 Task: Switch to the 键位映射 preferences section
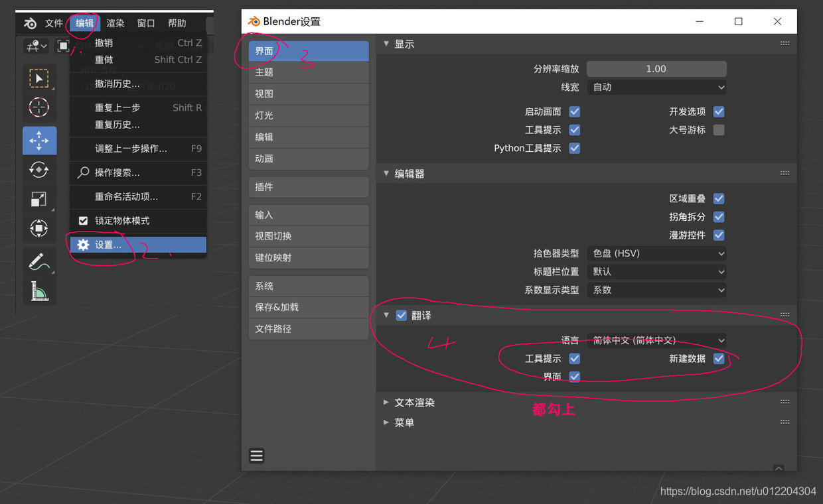click(309, 257)
